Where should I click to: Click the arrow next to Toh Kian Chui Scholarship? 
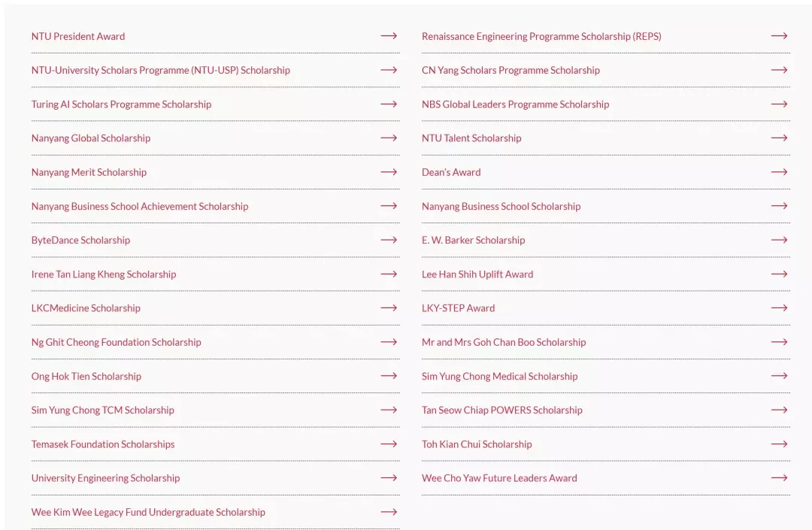pyautogui.click(x=780, y=444)
